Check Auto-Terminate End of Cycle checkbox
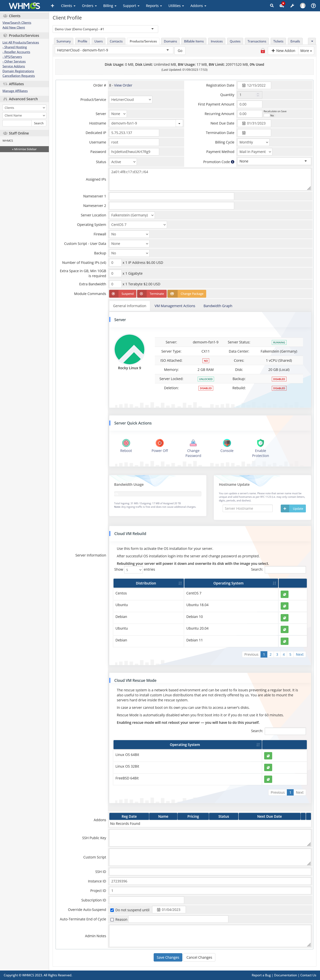 [x=112, y=920]
